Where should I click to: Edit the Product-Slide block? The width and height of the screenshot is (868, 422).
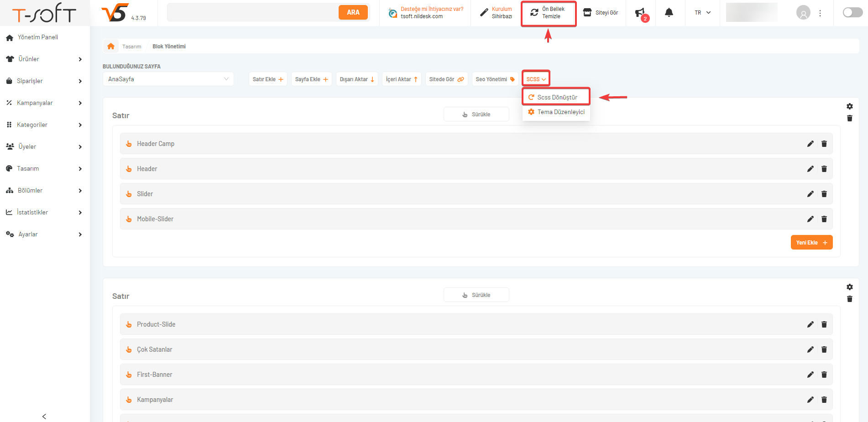pos(810,324)
